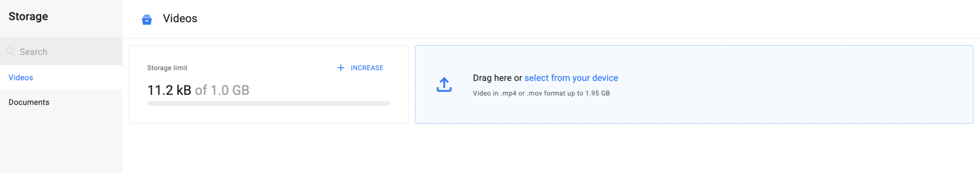Open the Videos section in sidebar
980x173 pixels.
point(21,77)
